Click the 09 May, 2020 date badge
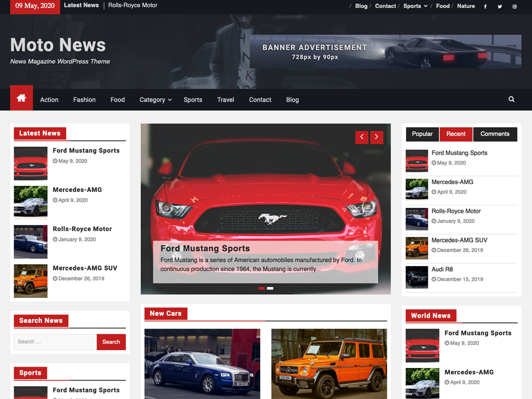The width and height of the screenshot is (532, 399). pos(35,6)
